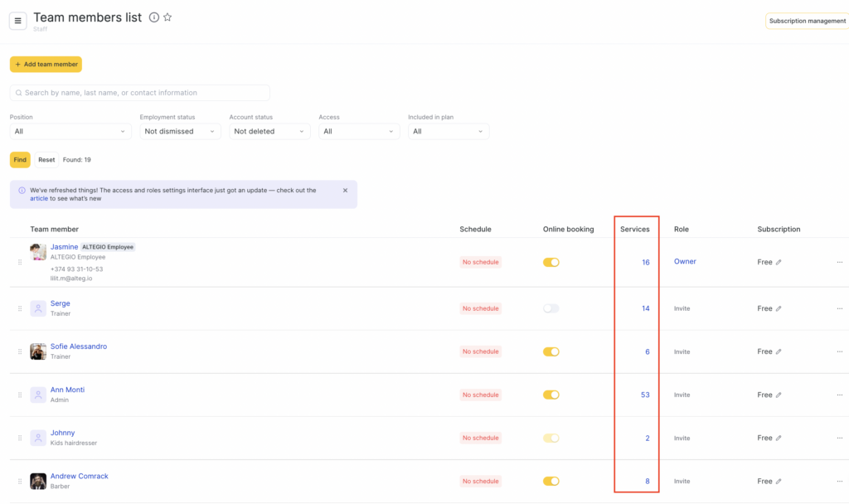Image resolution: width=849 pixels, height=504 pixels.
Task: Star the Team members list page
Action: [167, 17]
